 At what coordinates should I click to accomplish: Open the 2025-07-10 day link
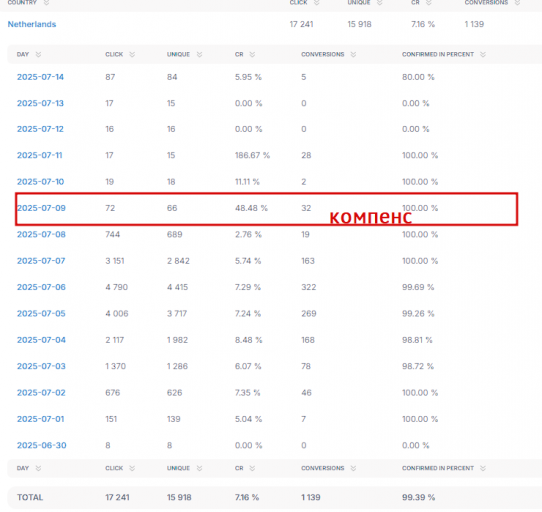point(40,182)
